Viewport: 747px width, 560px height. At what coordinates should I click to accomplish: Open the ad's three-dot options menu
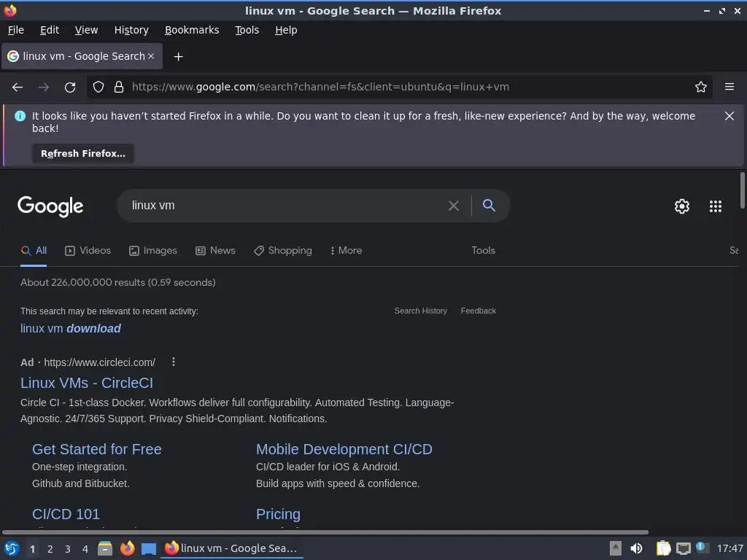pyautogui.click(x=174, y=362)
